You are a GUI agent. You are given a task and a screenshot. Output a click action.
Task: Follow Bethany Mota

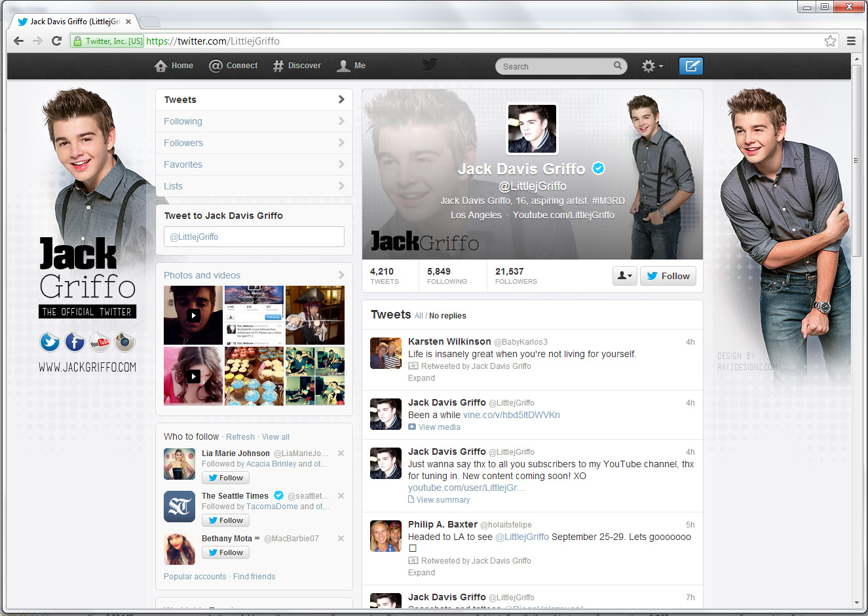[x=225, y=552]
